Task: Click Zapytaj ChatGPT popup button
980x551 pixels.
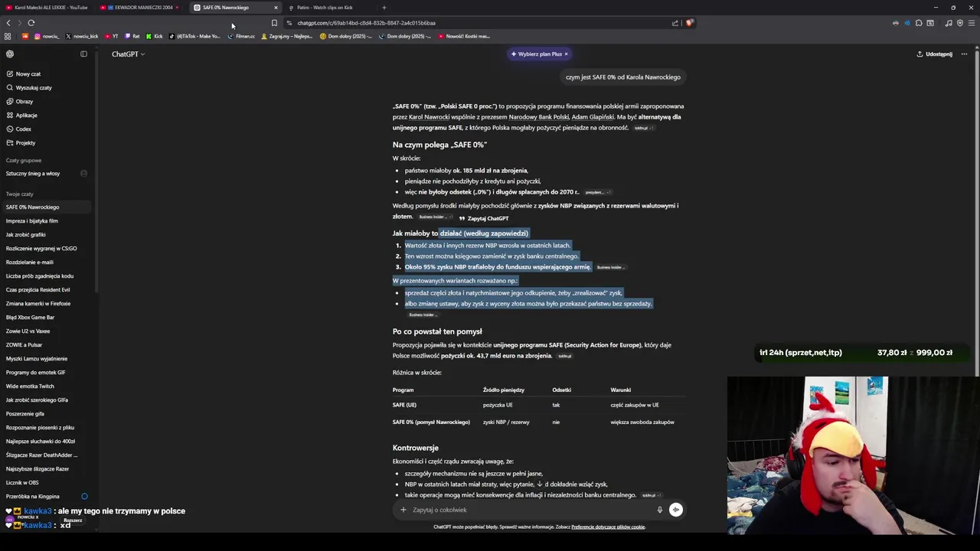Action: point(483,219)
